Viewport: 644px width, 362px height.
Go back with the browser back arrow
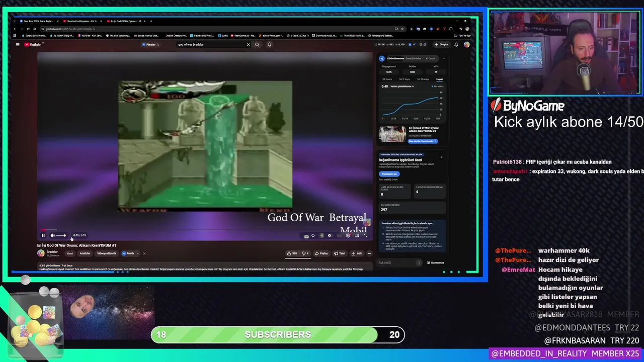(15, 29)
